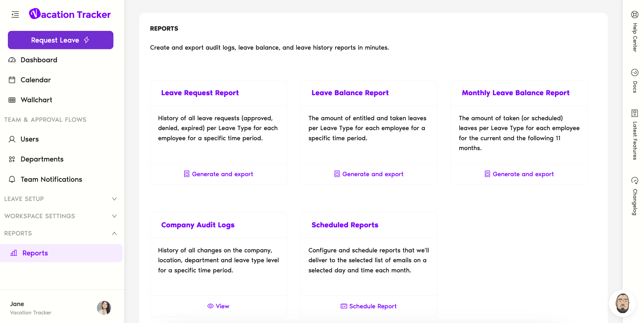
Task: Expand the Leave Setup section
Action: tap(114, 199)
